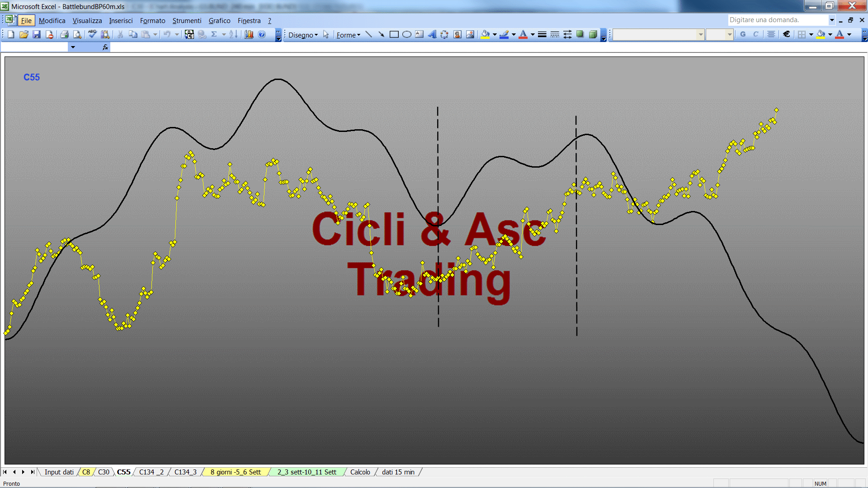Click the Euro conversion icon
The height and width of the screenshot is (488, 868).
[x=189, y=34]
